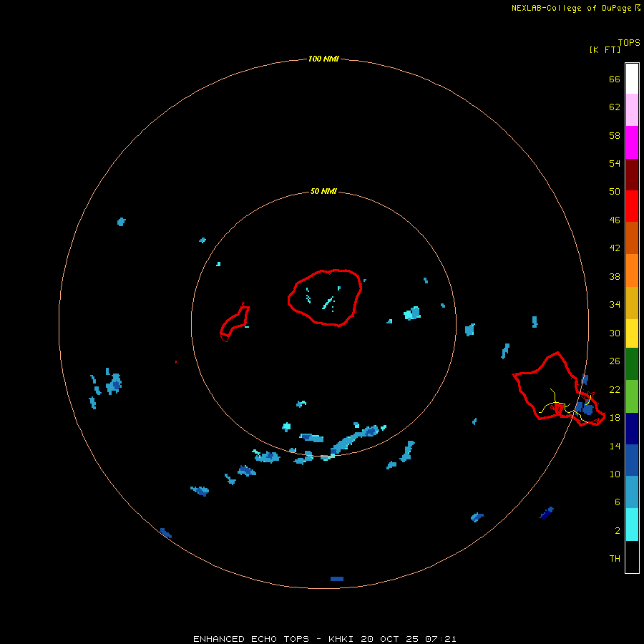
Task: Select the light pink legend color band
Action: coord(632,109)
